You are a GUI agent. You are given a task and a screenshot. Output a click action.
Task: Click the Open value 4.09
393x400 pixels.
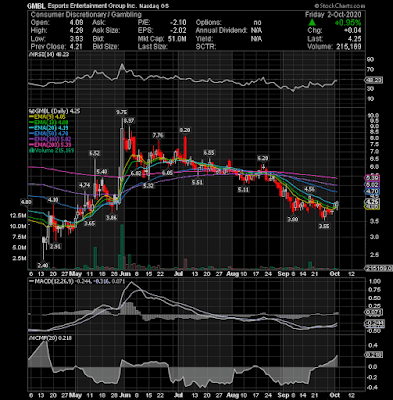tap(76, 23)
